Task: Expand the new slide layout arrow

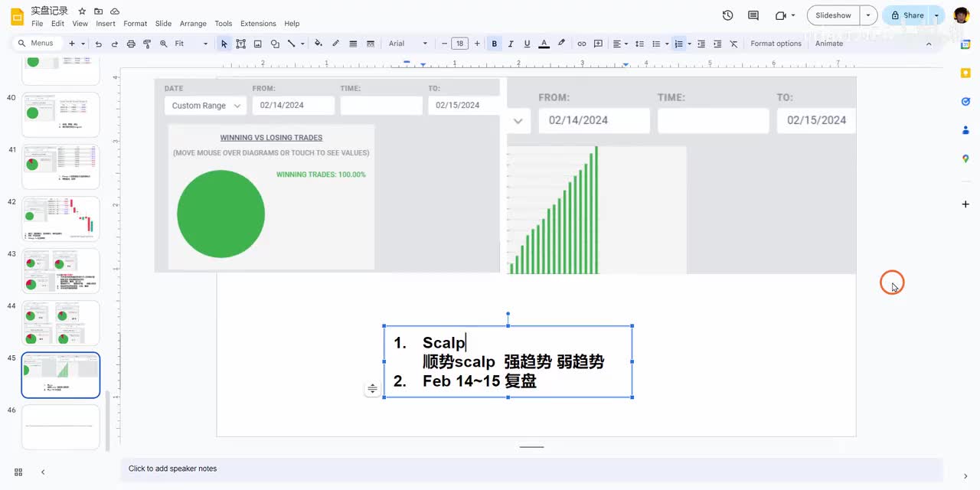Action: (83, 44)
